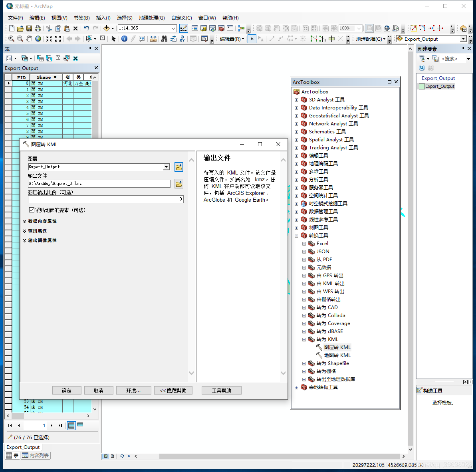
Task: Click the table horizontal scrollbar thumb
Action: [x=18, y=416]
